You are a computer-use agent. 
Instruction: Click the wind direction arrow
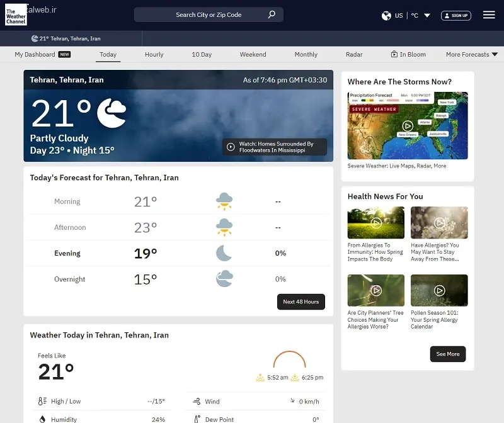point(292,400)
